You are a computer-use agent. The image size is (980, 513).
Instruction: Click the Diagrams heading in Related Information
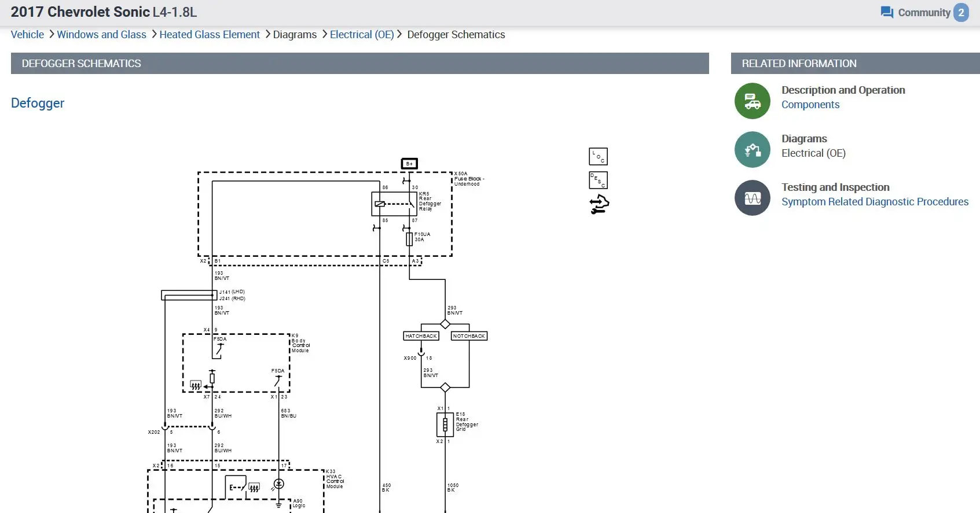(x=804, y=139)
